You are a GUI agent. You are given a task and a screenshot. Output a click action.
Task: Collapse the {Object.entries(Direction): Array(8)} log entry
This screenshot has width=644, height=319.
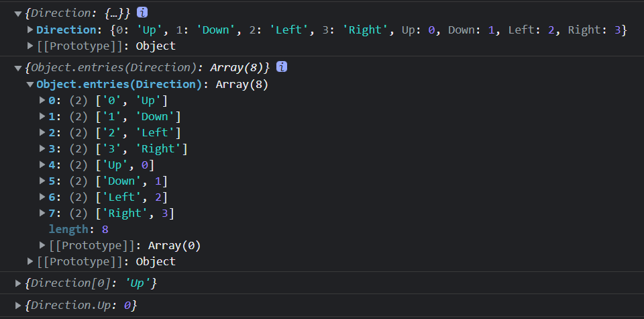[17, 68]
